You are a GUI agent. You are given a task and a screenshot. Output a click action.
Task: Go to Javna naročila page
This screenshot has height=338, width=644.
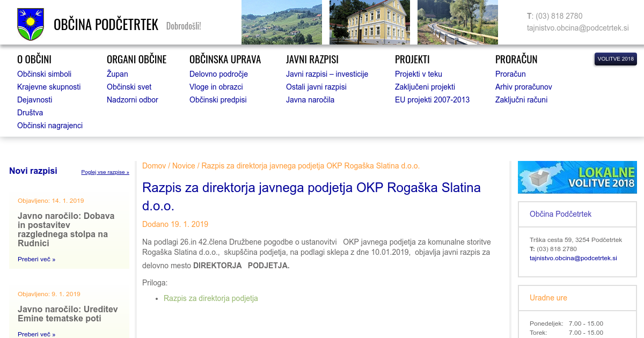pos(310,100)
